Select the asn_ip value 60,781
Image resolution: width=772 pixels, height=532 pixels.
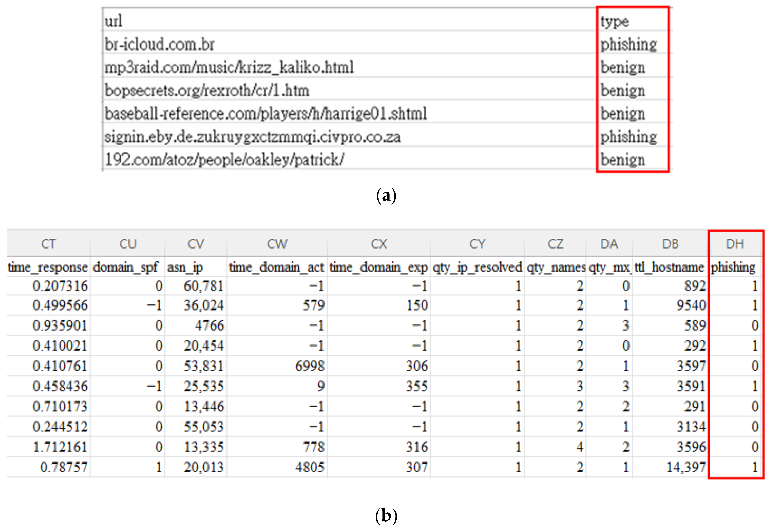click(x=203, y=286)
